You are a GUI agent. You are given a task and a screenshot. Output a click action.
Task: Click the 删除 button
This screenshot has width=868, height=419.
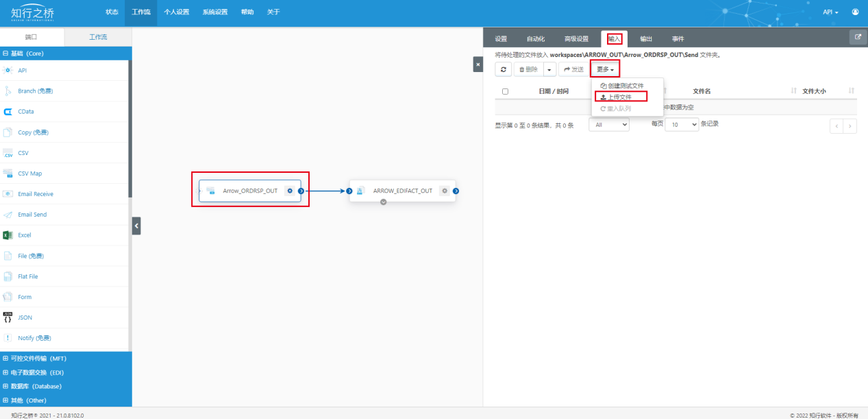tap(528, 69)
